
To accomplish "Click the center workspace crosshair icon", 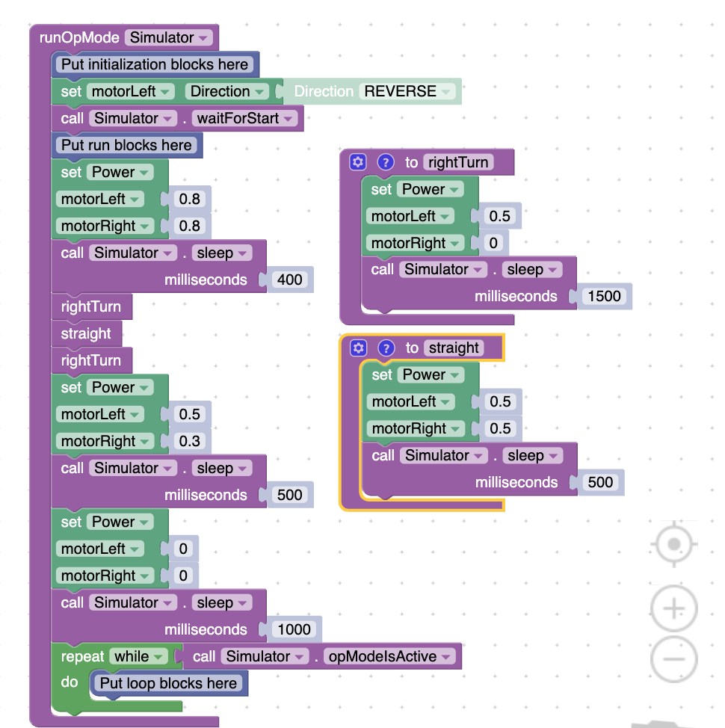I will (674, 543).
